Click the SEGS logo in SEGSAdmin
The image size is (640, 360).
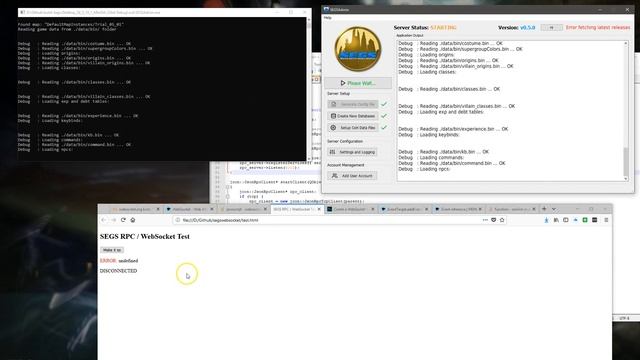point(358,49)
